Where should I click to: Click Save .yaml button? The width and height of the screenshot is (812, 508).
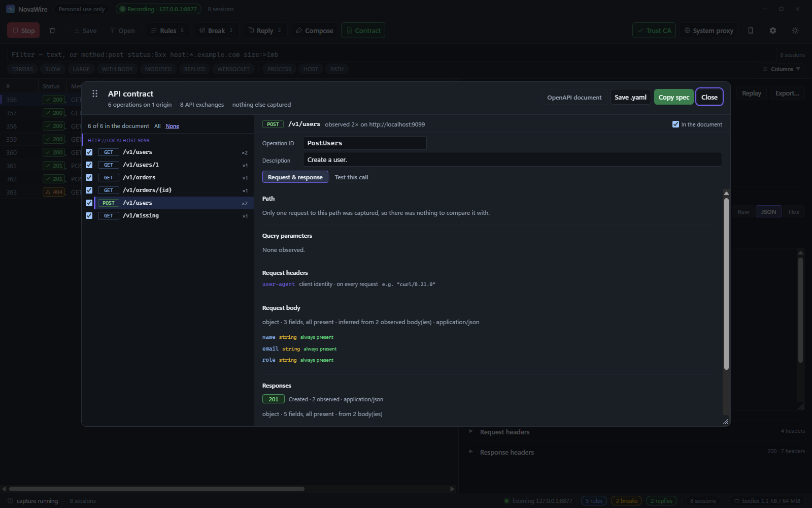[630, 97]
